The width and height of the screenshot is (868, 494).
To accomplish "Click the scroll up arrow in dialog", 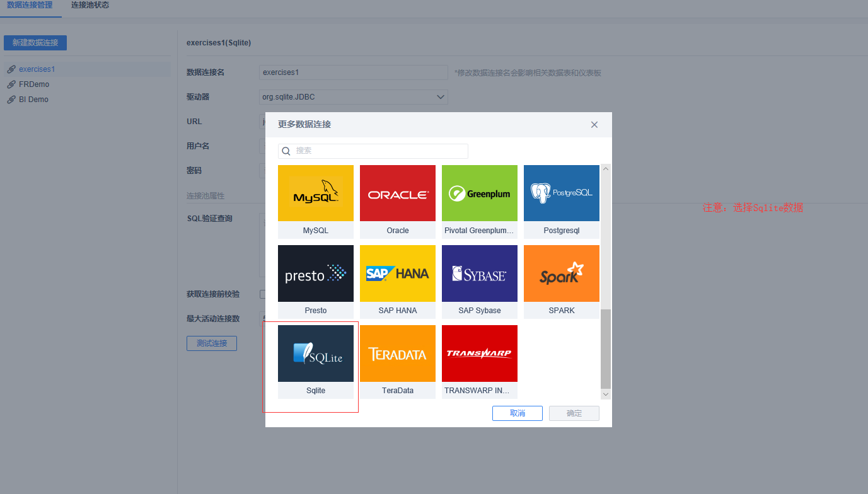I will coord(606,169).
